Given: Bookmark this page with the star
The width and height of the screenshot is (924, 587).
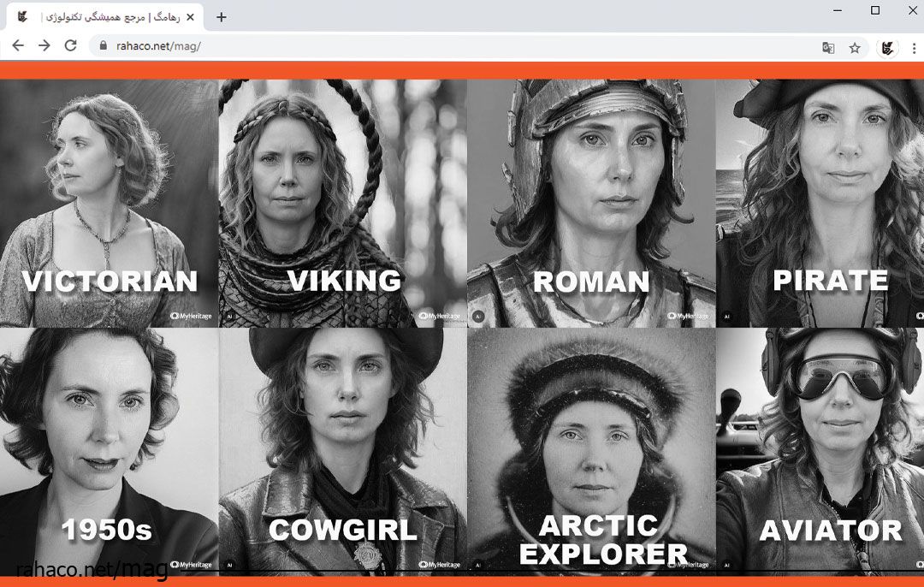Looking at the screenshot, I should point(855,48).
